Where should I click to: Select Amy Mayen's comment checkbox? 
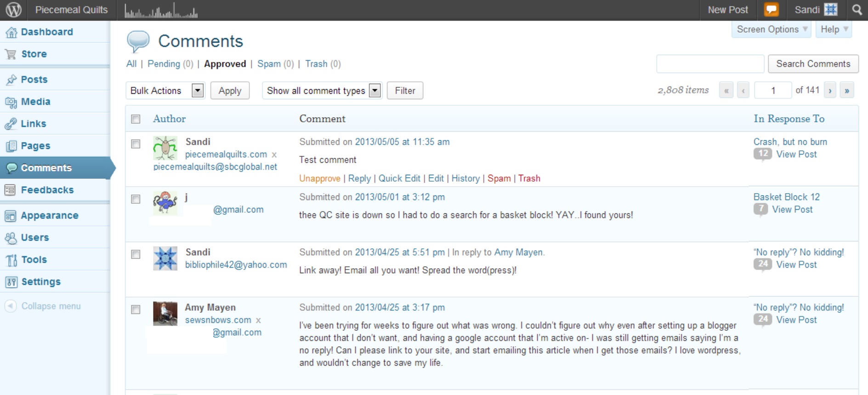(136, 309)
